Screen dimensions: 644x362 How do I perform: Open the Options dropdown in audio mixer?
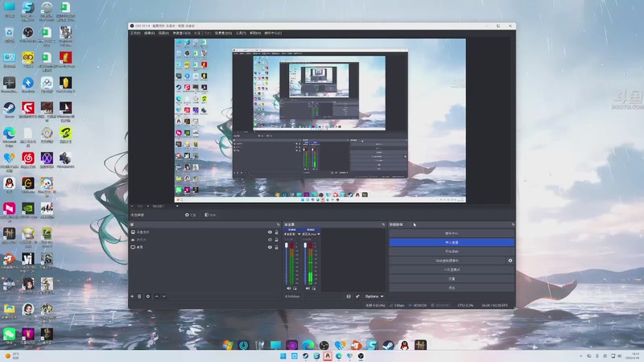point(374,296)
